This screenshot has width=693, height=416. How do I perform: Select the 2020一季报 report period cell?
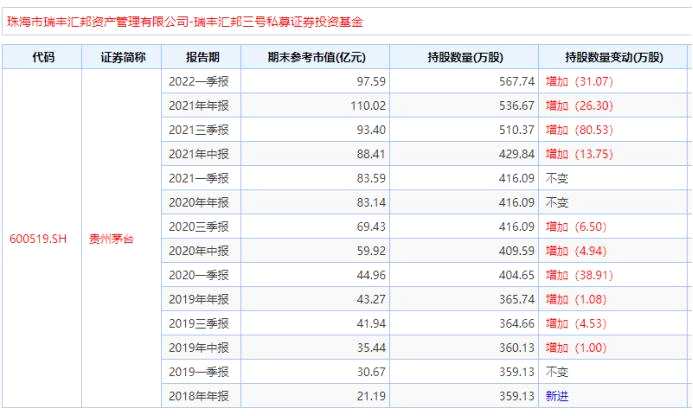coord(202,275)
